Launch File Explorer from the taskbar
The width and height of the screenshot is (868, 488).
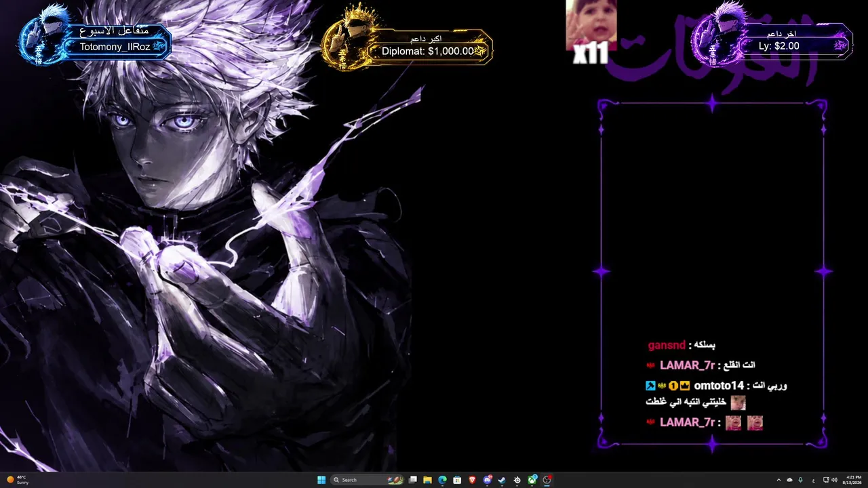[x=427, y=480]
